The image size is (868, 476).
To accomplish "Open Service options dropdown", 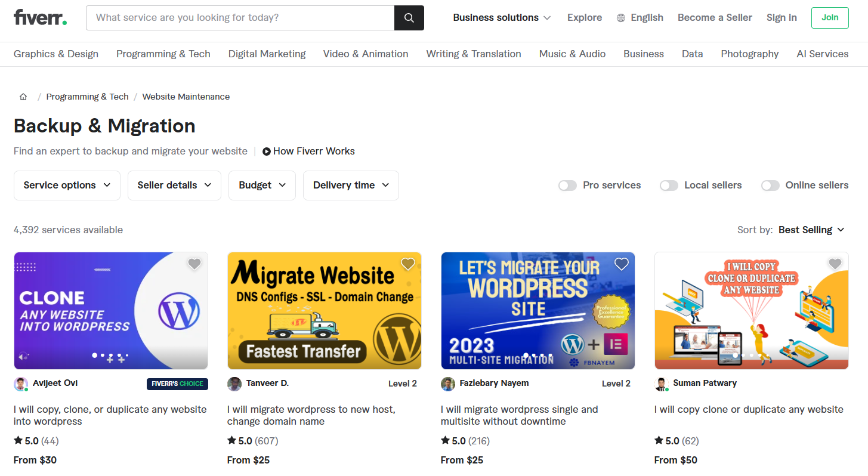I will pos(67,186).
